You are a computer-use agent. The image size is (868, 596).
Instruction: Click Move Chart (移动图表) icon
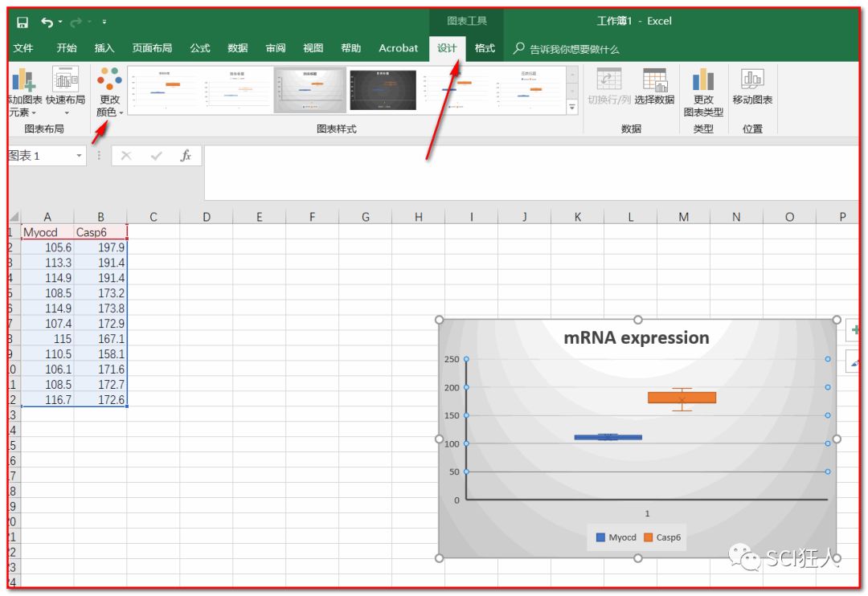click(752, 80)
